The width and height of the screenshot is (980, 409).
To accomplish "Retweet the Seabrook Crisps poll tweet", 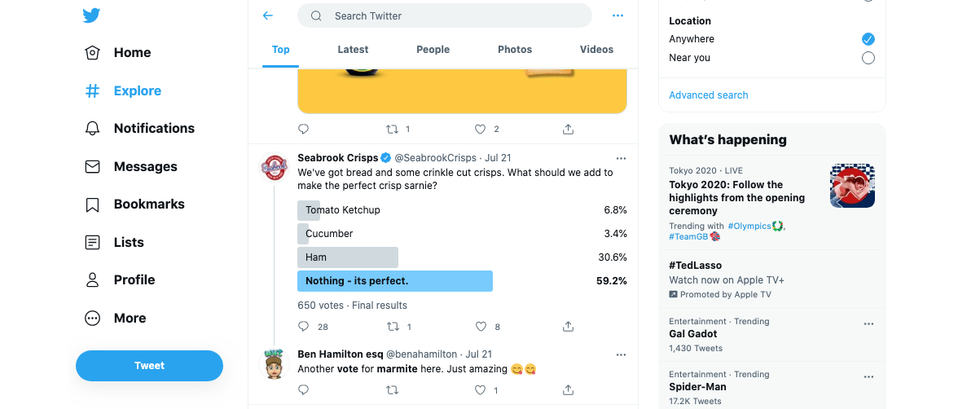I will [393, 327].
